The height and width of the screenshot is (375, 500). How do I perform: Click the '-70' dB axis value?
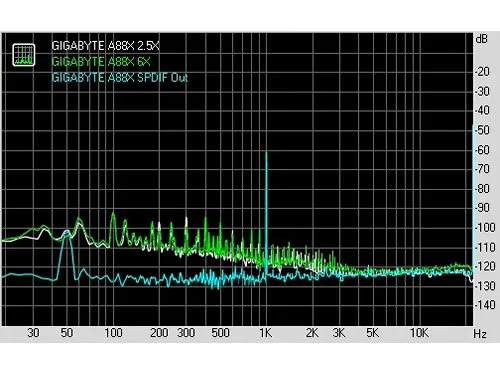pos(482,169)
